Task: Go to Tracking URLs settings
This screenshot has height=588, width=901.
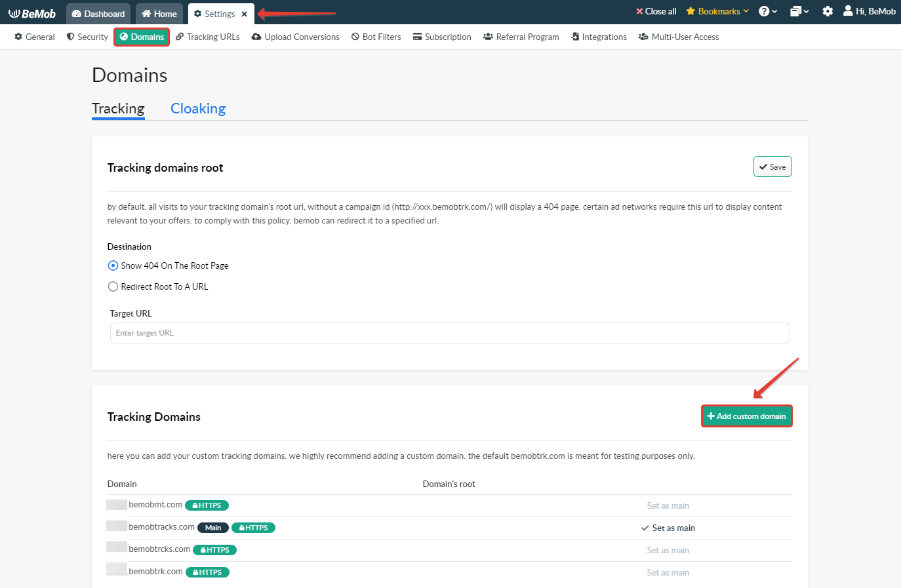Action: 208,37
